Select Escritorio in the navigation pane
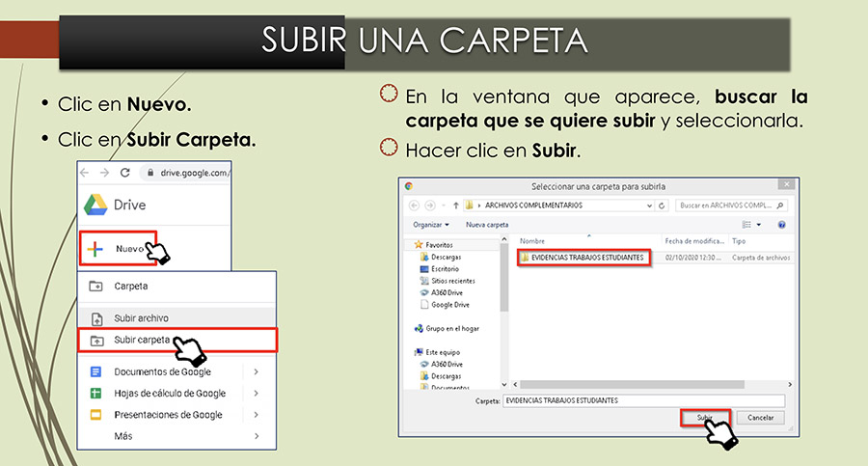Screen dimensions: 868x466 pos(440,269)
